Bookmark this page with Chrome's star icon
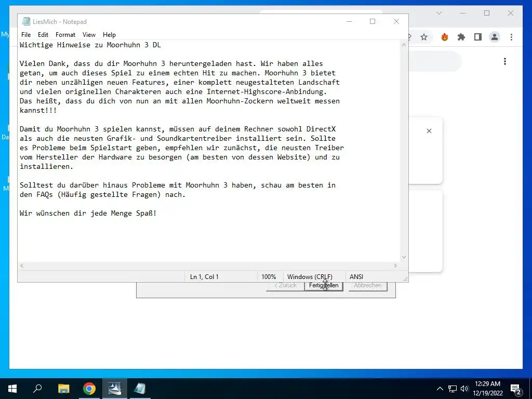 [x=424, y=37]
